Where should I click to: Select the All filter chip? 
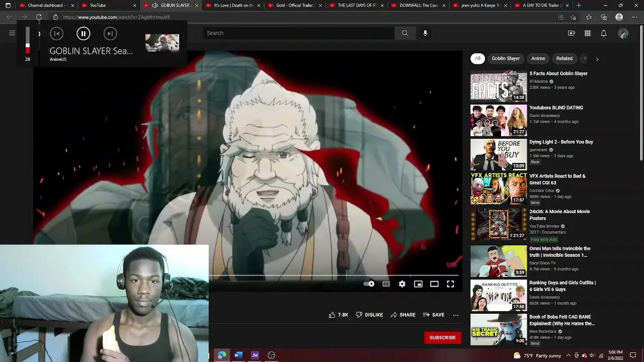coord(477,58)
